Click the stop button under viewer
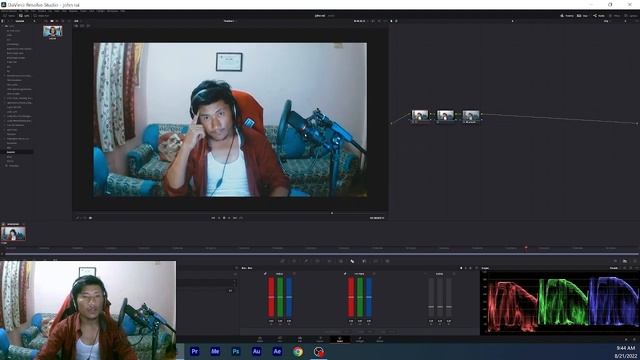640x360 pixels. click(x=224, y=218)
